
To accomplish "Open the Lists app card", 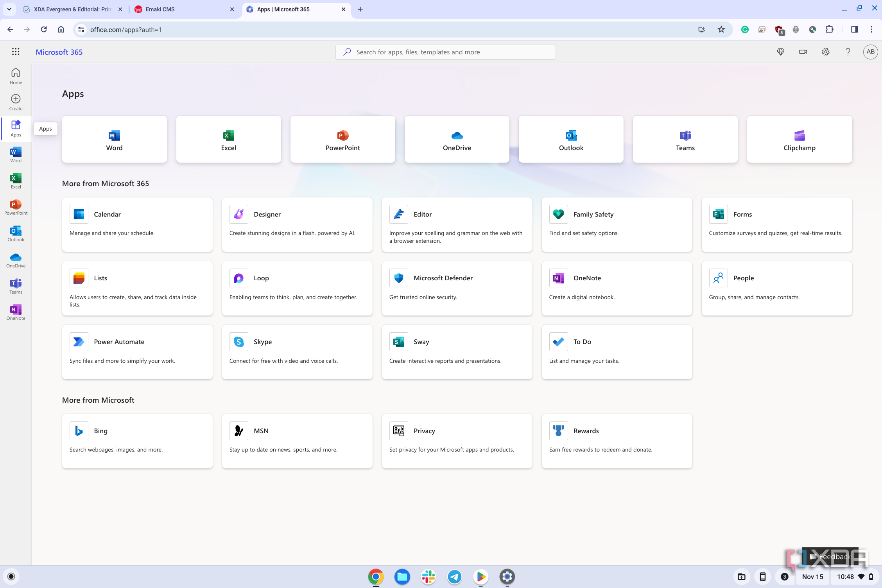I will click(x=137, y=289).
